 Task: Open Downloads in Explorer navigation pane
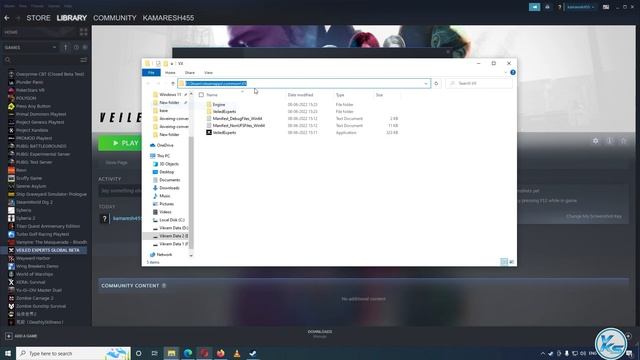(x=166, y=188)
